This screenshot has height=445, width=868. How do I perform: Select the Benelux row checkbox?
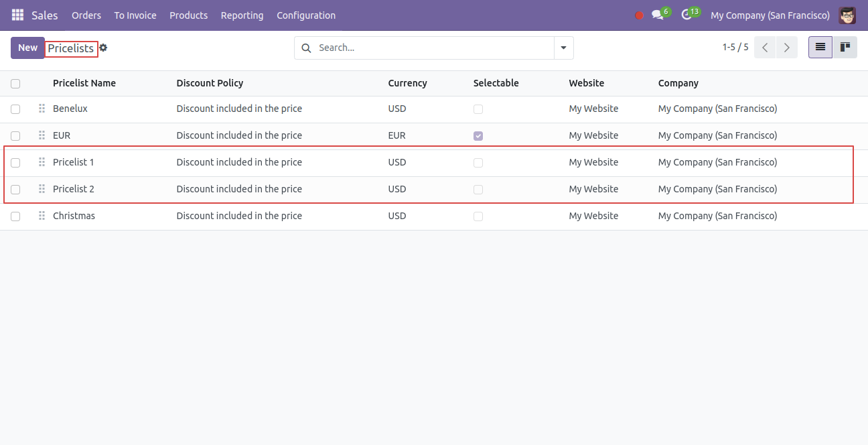(x=15, y=109)
